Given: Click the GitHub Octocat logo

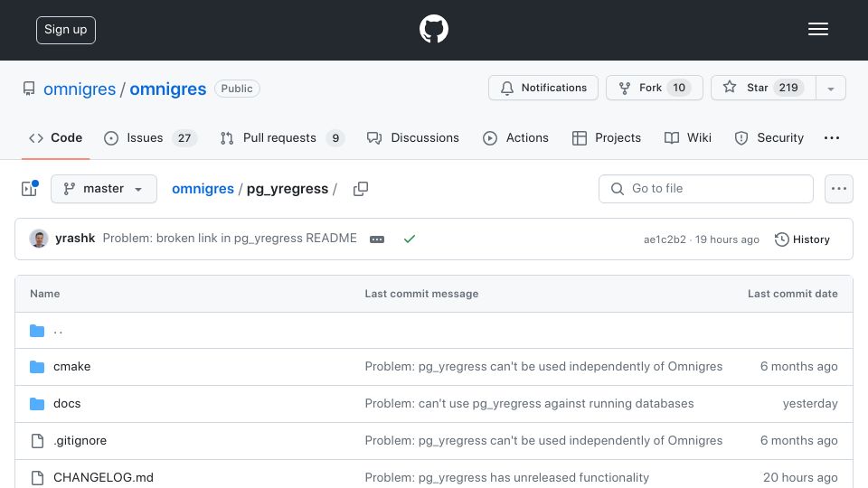Looking at the screenshot, I should tap(433, 29).
